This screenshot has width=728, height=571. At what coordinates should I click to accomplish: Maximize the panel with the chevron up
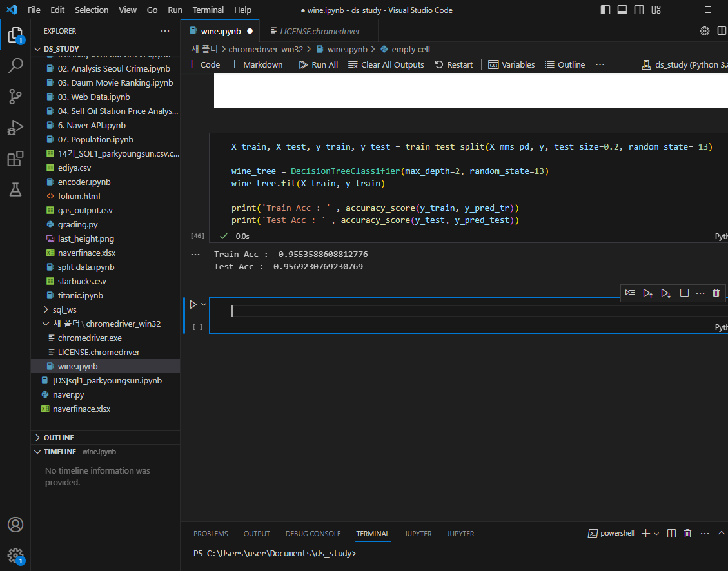pos(721,534)
